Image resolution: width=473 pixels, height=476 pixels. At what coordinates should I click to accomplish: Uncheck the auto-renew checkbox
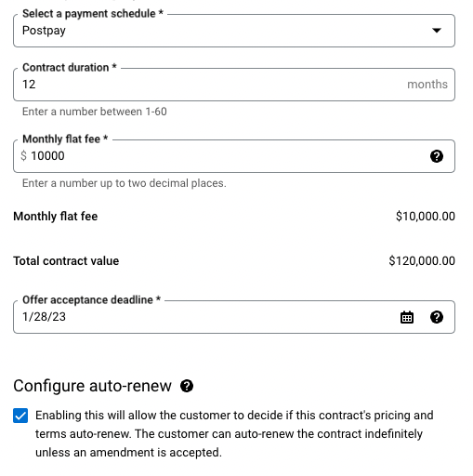20,416
